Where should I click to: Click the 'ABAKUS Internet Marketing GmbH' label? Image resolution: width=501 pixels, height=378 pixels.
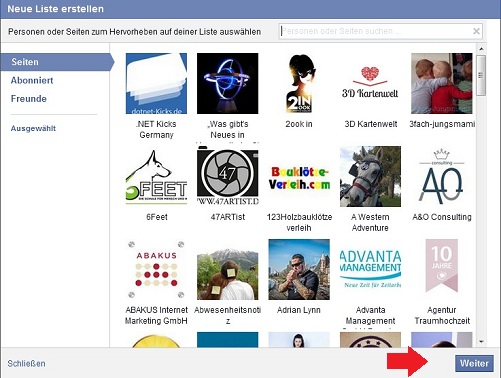156,315
